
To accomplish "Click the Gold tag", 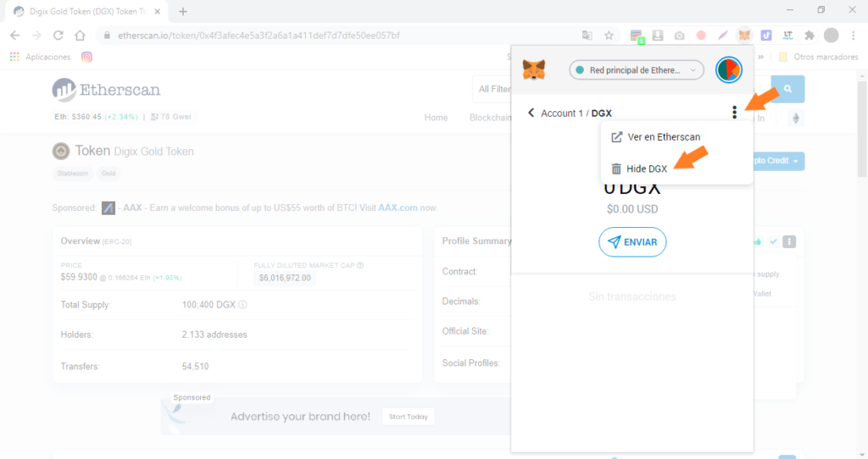I will 108,174.
